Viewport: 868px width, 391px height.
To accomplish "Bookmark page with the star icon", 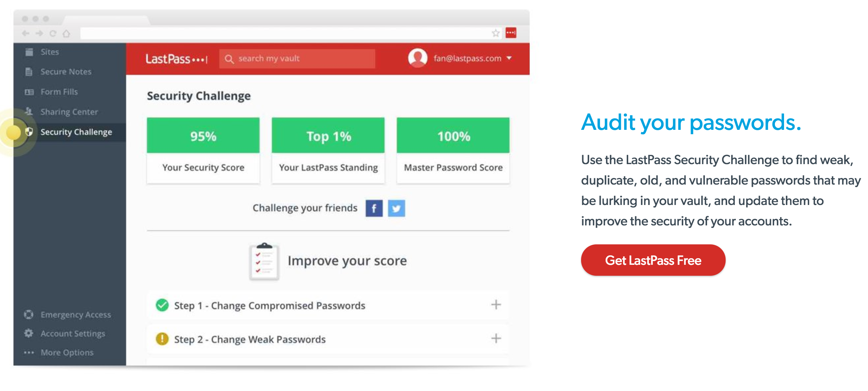I will [x=495, y=33].
